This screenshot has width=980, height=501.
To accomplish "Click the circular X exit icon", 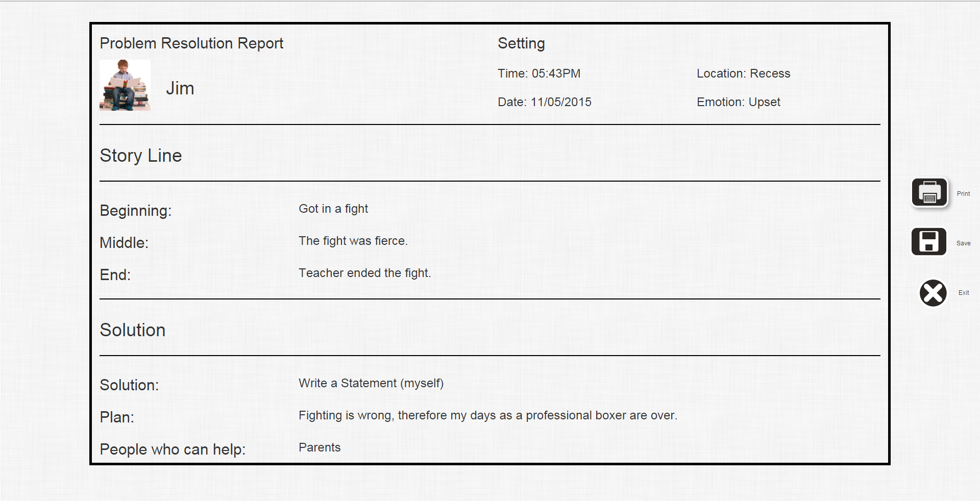I will click(x=933, y=293).
